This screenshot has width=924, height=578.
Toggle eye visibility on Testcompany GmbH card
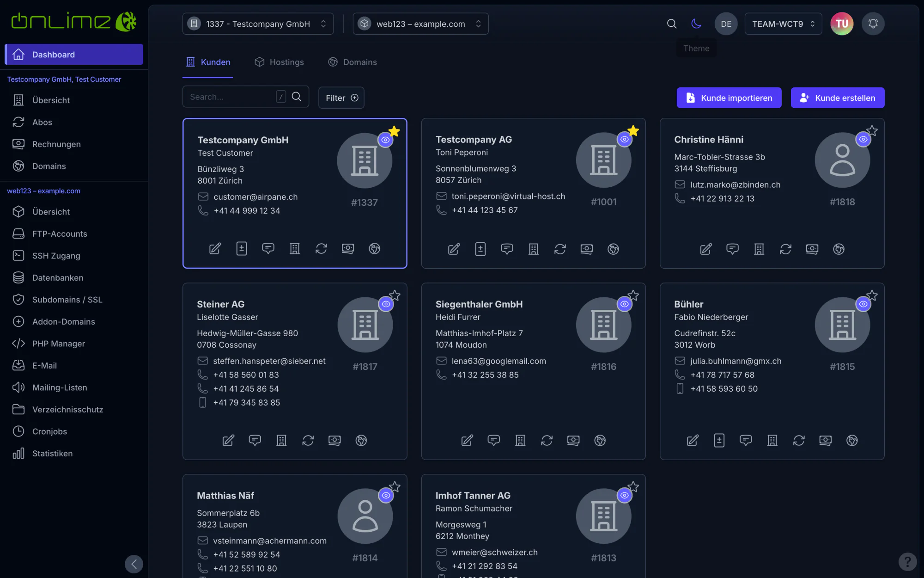[385, 140]
